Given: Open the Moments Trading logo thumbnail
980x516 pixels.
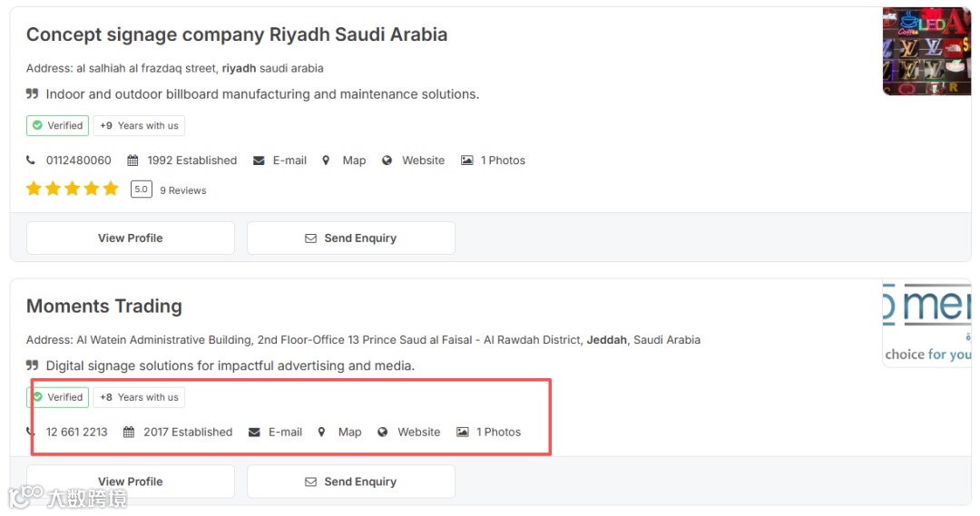Looking at the screenshot, I should (926, 324).
